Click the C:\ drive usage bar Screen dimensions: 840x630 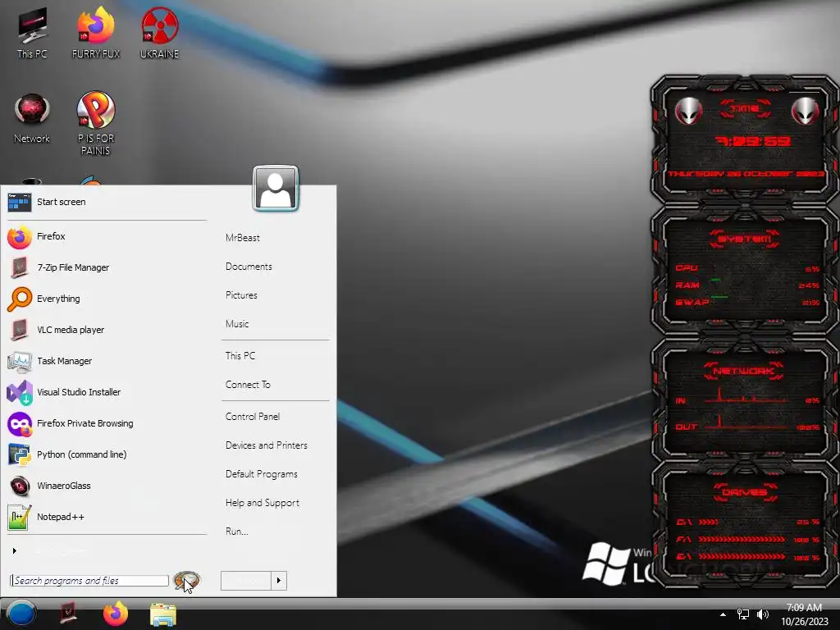(x=708, y=522)
